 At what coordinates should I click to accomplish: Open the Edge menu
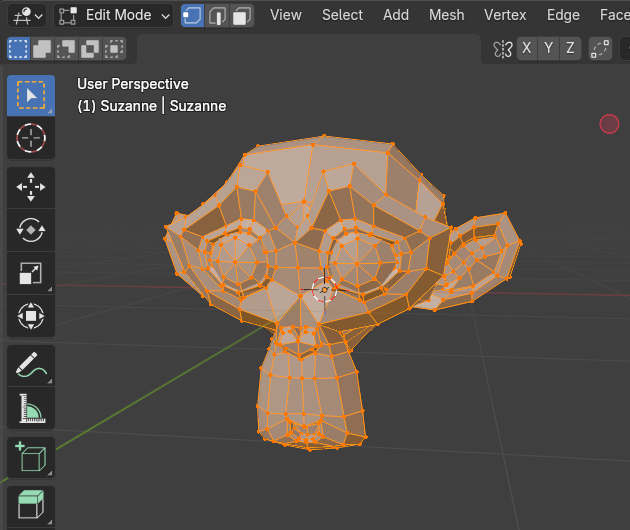pyautogui.click(x=563, y=15)
